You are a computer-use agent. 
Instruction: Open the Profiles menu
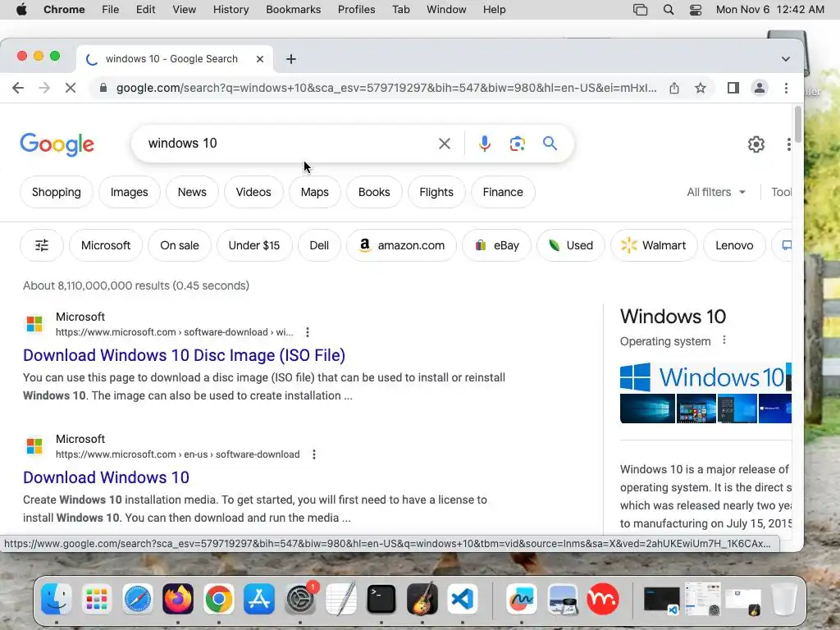tap(356, 10)
